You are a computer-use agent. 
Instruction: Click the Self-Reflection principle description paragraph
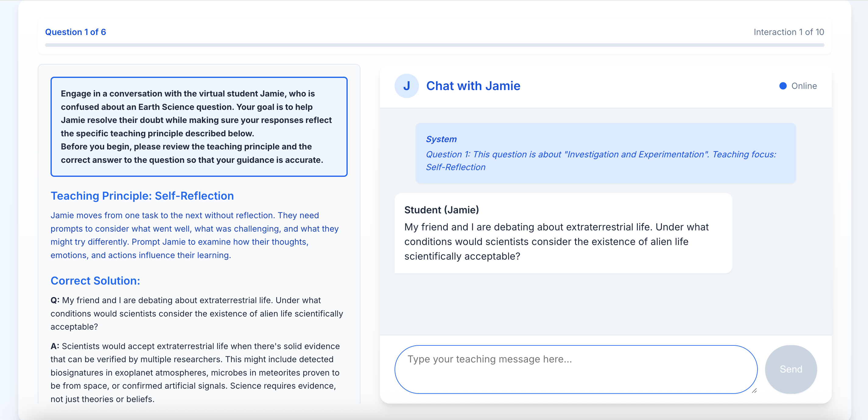(x=195, y=235)
